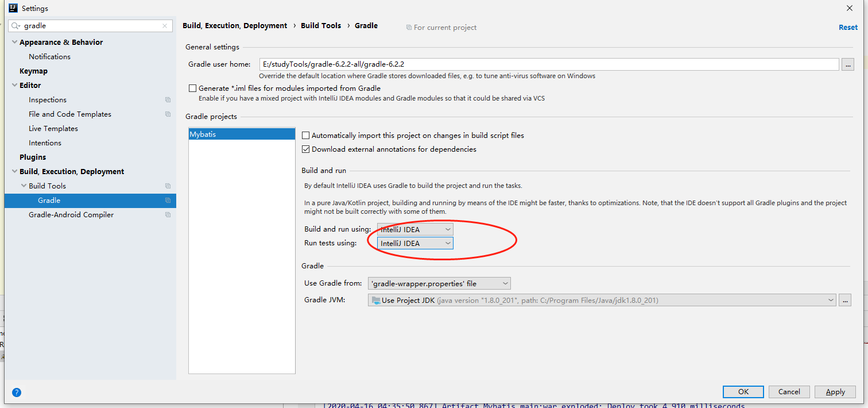Open the Gradle JVM dropdown
This screenshot has height=408, width=868.
point(602,300)
